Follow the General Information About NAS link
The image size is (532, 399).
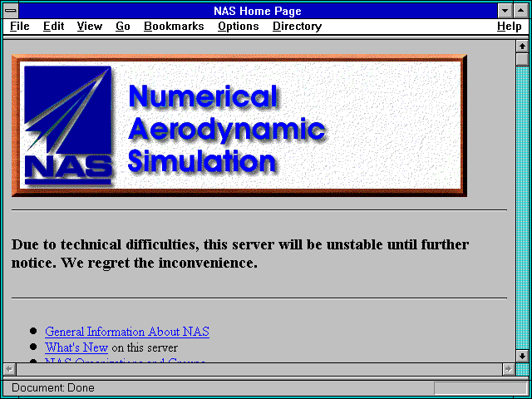[127, 332]
